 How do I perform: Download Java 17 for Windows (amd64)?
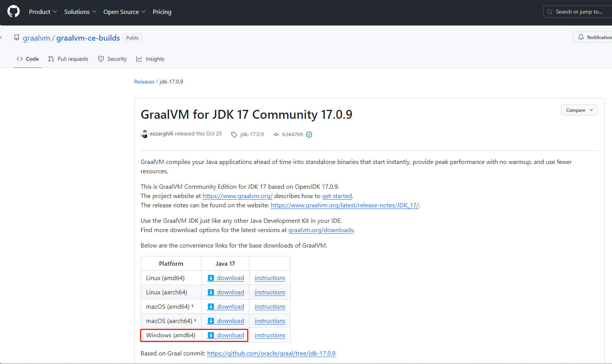[x=226, y=335]
